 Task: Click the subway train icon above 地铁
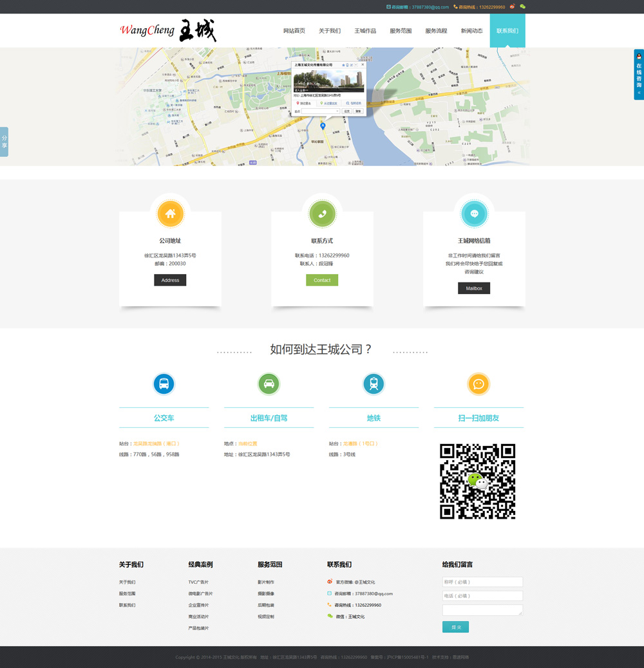374,384
